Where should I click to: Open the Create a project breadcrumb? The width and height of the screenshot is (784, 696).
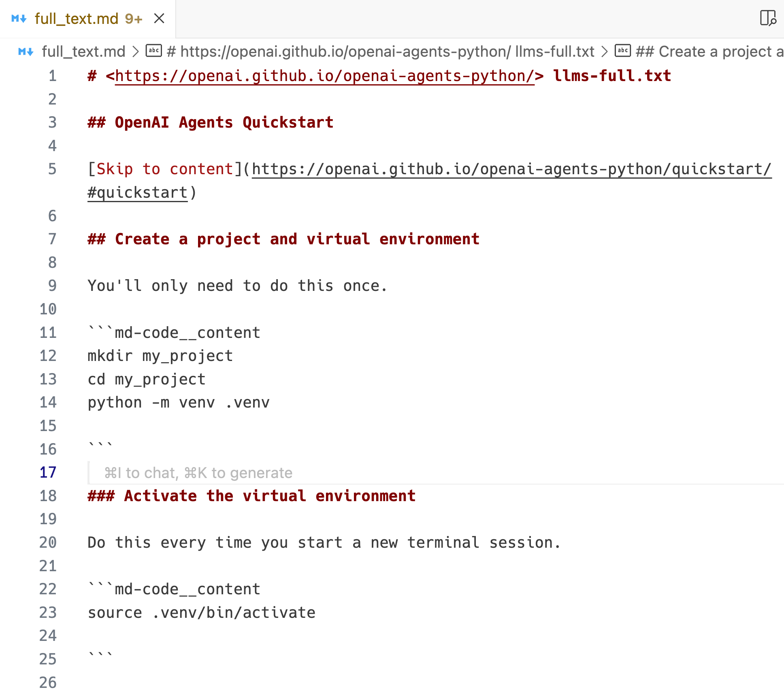pos(709,51)
